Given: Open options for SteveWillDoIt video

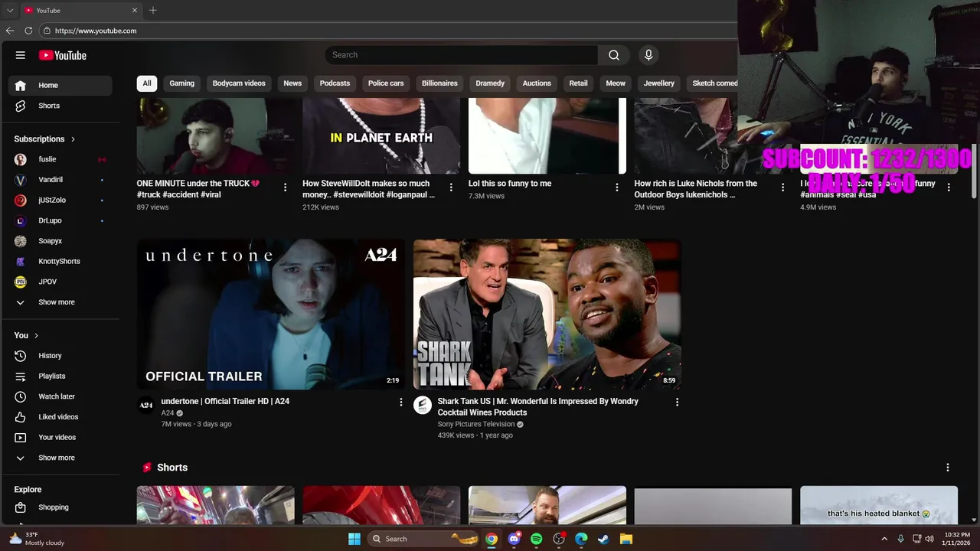Looking at the screenshot, I should click(x=451, y=187).
